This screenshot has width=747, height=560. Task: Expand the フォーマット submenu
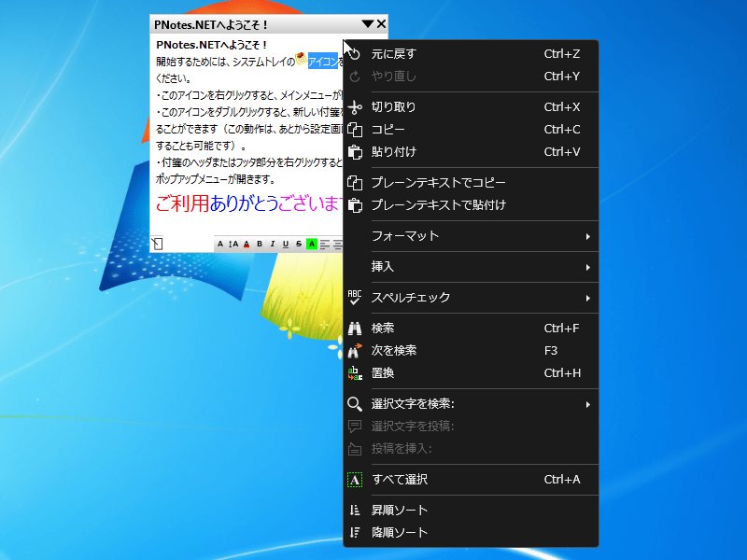[471, 236]
